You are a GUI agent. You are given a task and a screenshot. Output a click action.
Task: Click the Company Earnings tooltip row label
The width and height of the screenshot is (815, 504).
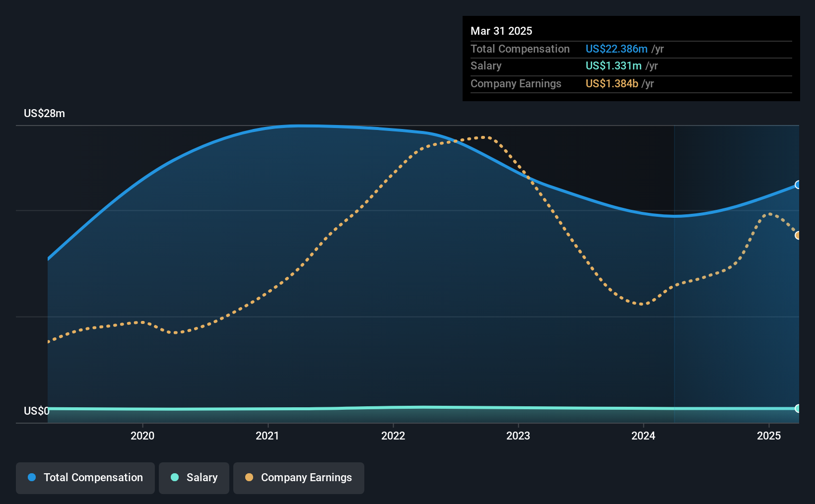516,83
